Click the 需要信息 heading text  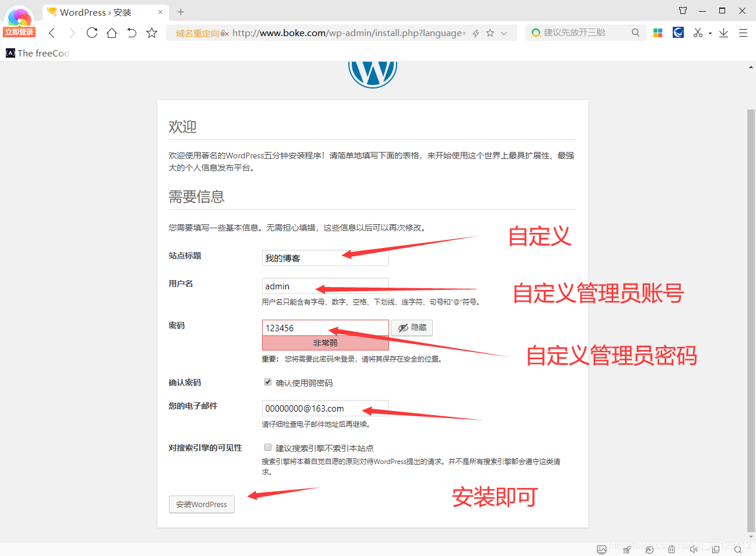(196, 197)
